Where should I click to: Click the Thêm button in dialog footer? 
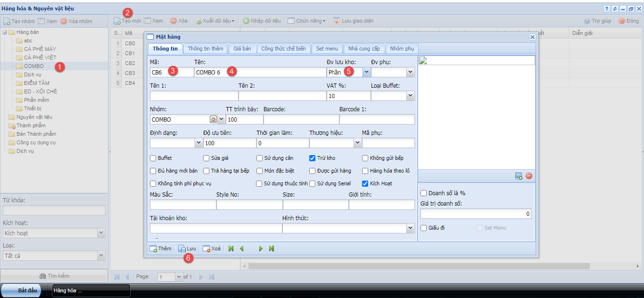point(160,248)
